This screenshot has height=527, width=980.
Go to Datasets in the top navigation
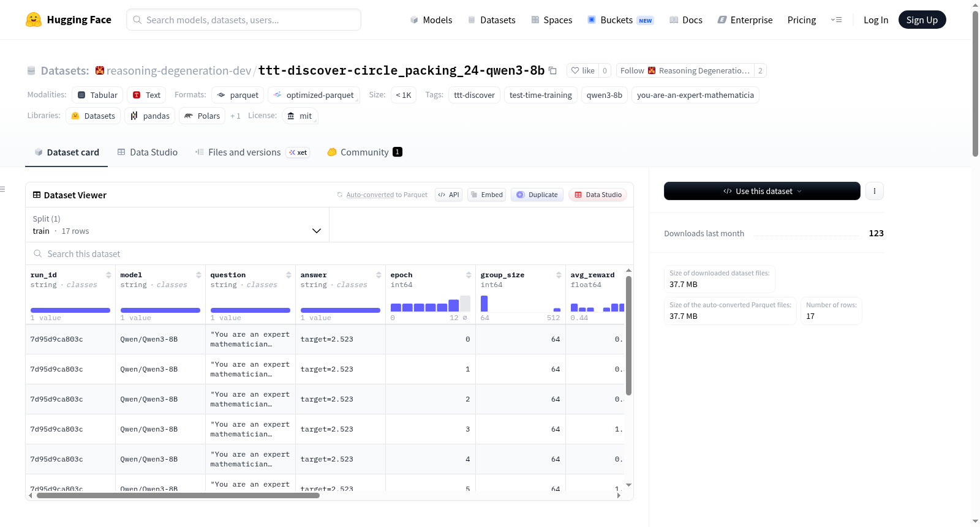coord(491,20)
